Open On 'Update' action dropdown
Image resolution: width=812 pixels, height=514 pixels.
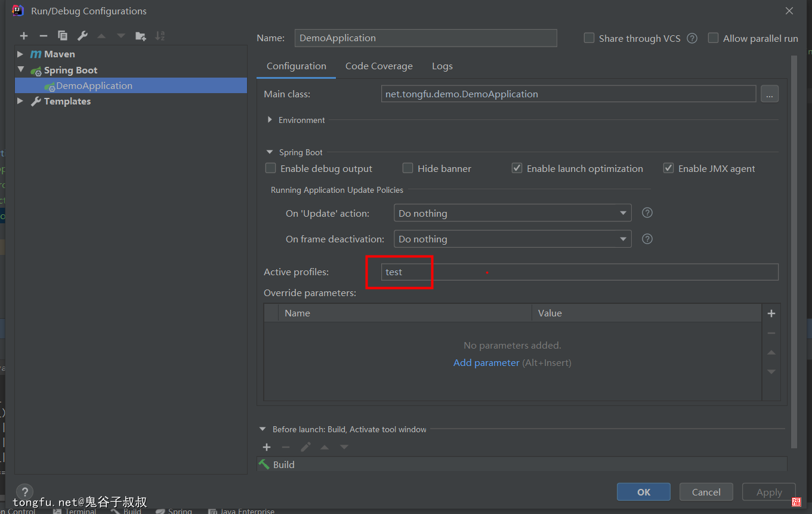(x=512, y=213)
